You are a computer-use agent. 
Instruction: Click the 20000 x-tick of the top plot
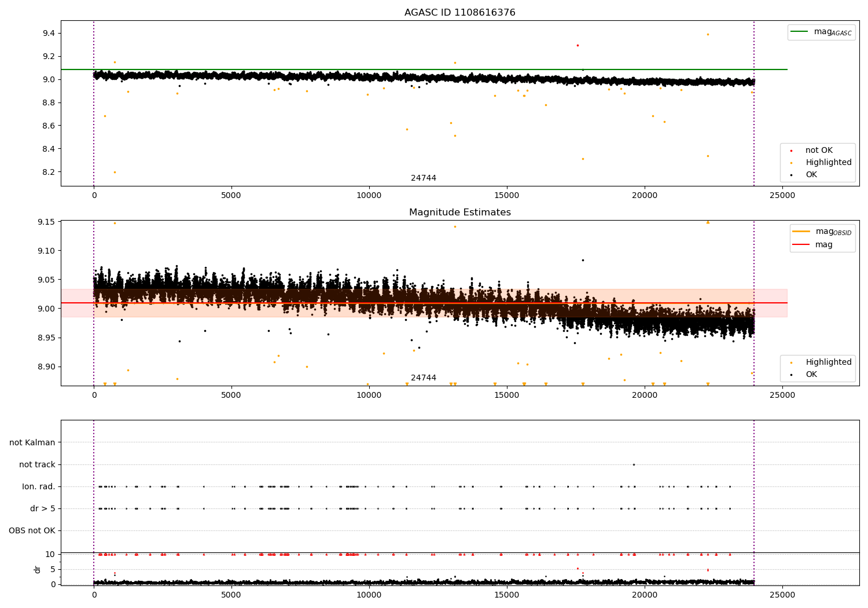click(645, 196)
